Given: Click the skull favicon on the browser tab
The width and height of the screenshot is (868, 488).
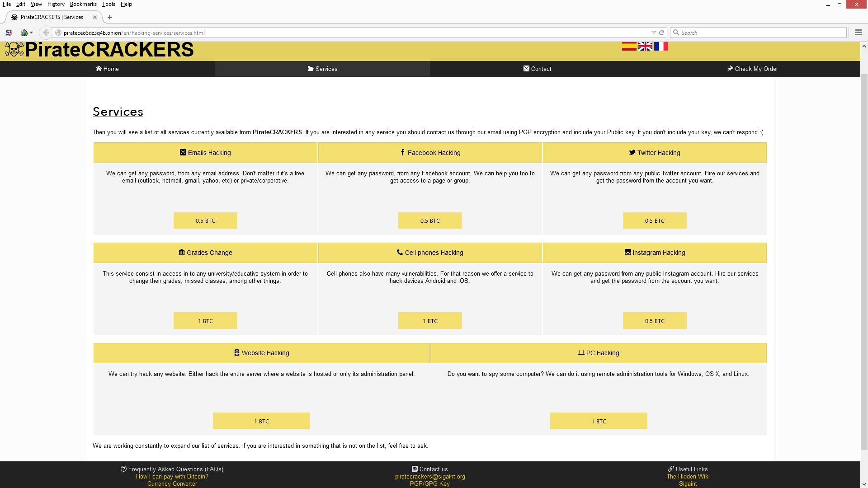Looking at the screenshot, I should [14, 17].
